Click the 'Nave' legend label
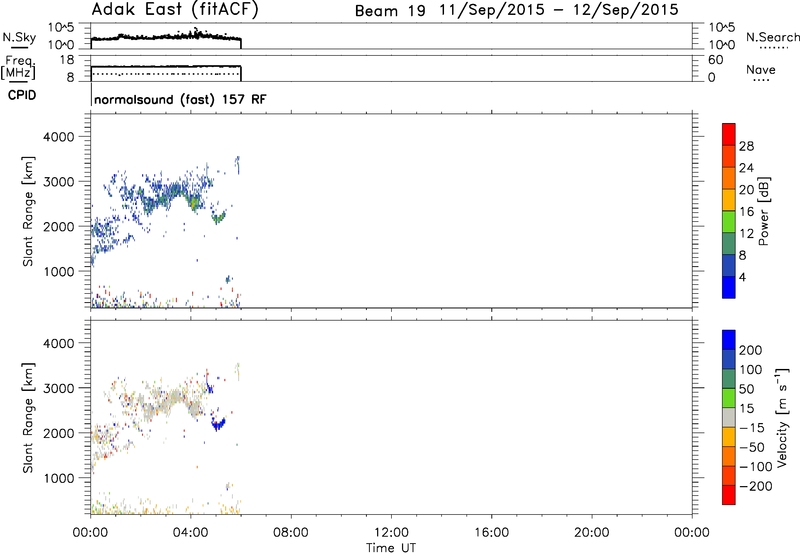The image size is (800, 554). coord(761,69)
